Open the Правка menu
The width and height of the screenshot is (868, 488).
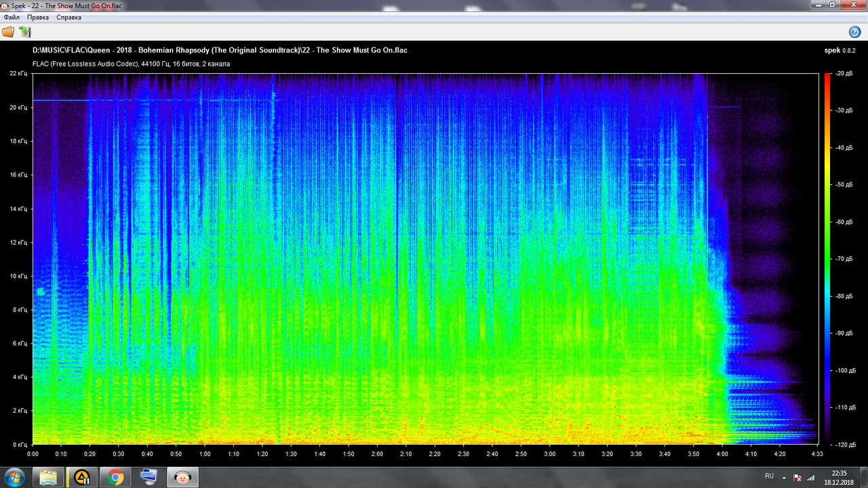click(38, 18)
